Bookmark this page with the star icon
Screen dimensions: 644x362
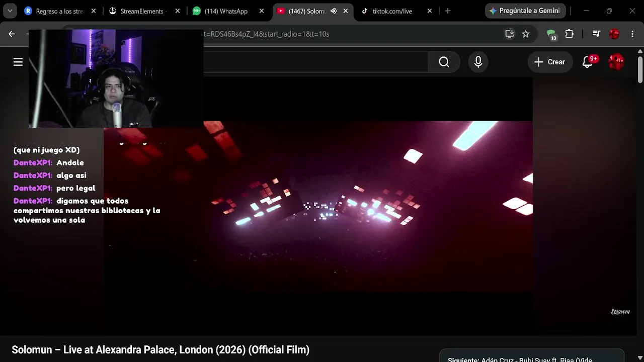pos(526,34)
